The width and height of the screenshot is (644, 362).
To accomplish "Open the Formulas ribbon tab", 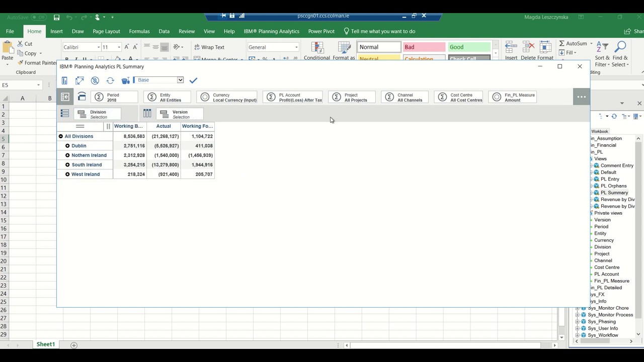I will pyautogui.click(x=139, y=31).
